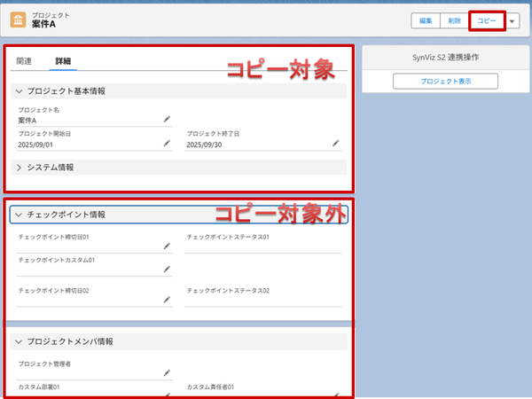Click the チェックポイントステータス01 label
532x399 pixels.
[228, 237]
